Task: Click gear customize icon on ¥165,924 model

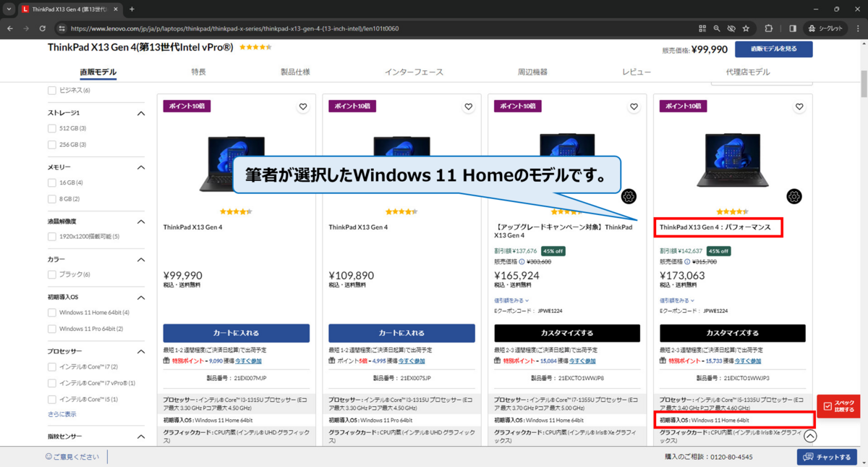Action: click(x=629, y=197)
